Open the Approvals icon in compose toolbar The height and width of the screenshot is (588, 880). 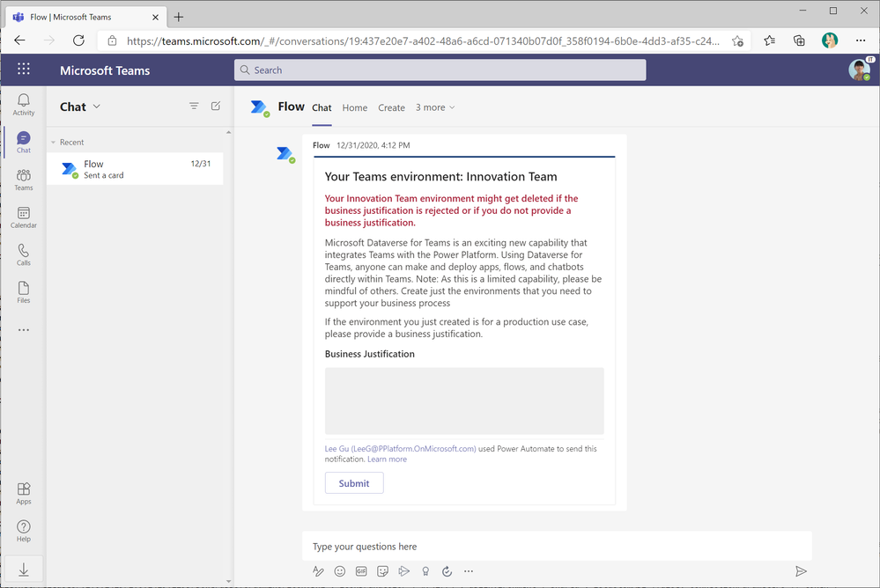(447, 571)
